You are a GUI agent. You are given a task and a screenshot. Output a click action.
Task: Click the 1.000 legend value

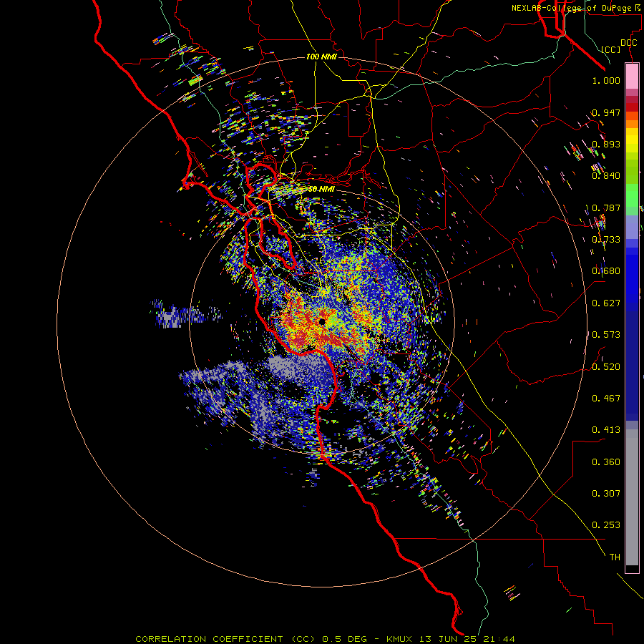[x=606, y=80]
